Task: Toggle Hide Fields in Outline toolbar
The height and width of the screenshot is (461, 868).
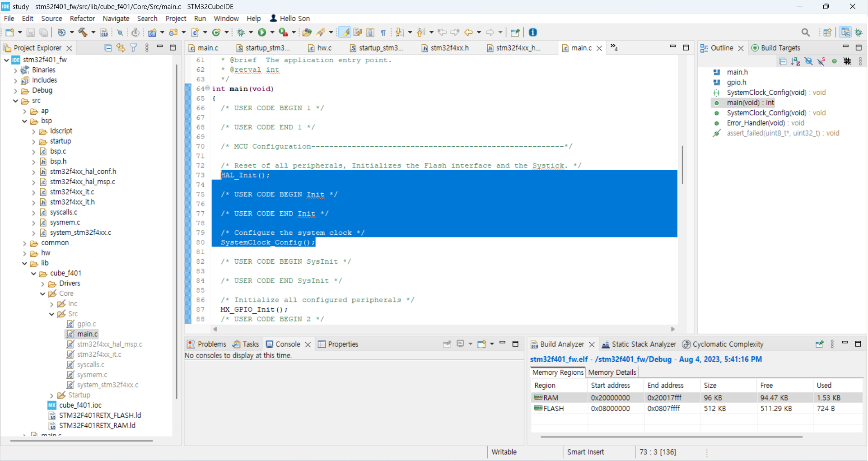Action: coord(808,61)
